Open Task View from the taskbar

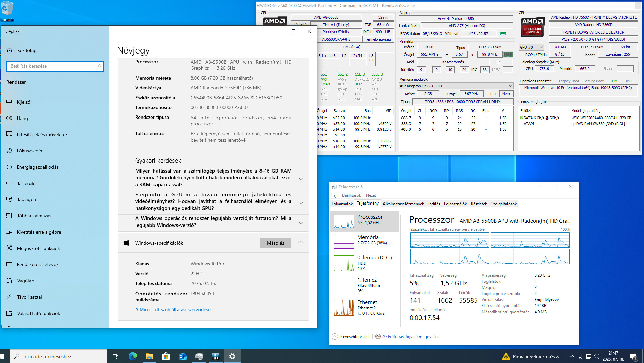tap(116, 356)
